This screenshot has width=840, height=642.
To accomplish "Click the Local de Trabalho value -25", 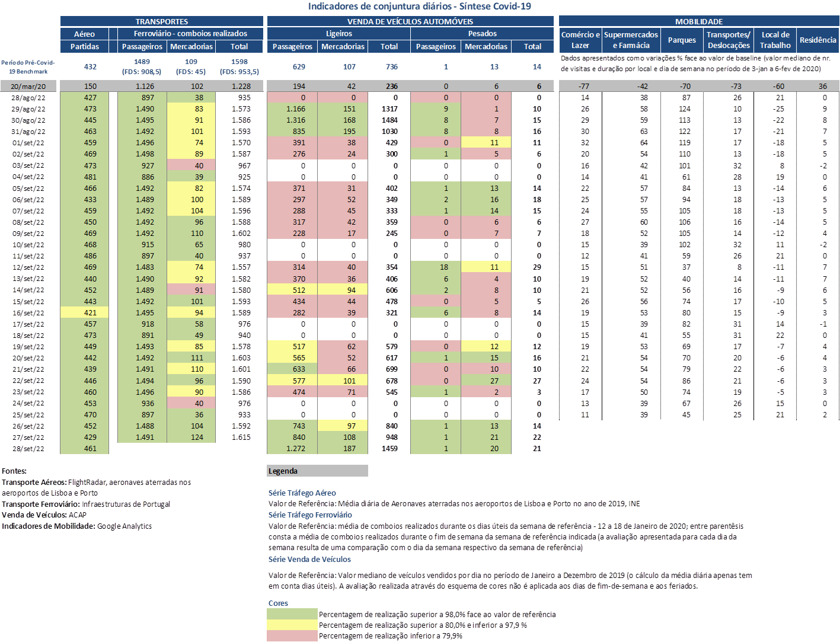I will pos(778,109).
